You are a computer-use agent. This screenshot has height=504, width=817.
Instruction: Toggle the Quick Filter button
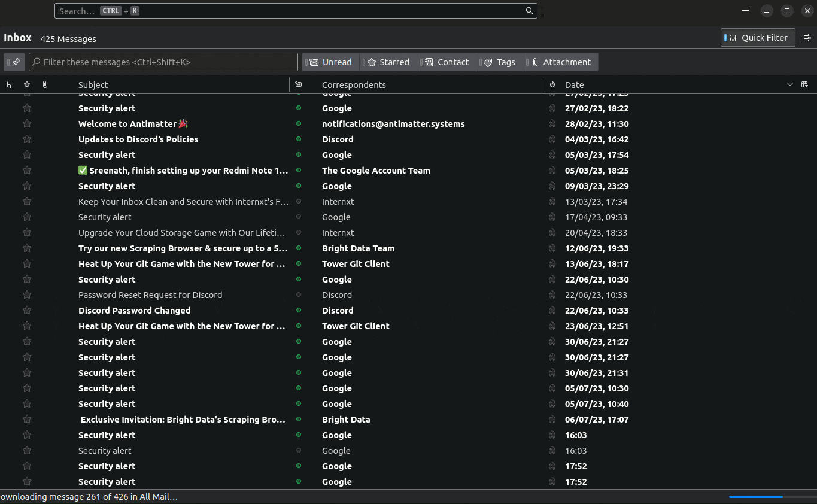[758, 37]
